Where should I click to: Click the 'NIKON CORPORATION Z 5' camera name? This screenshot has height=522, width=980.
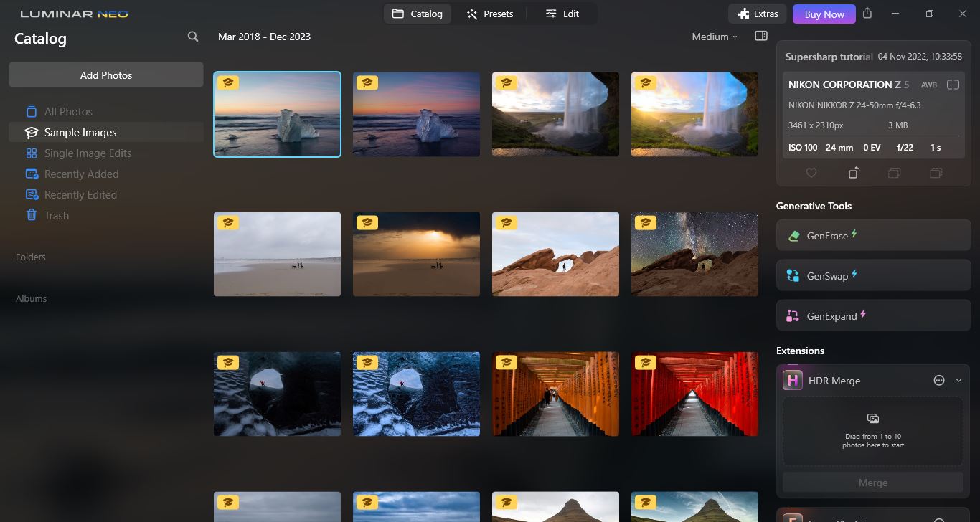click(x=849, y=85)
